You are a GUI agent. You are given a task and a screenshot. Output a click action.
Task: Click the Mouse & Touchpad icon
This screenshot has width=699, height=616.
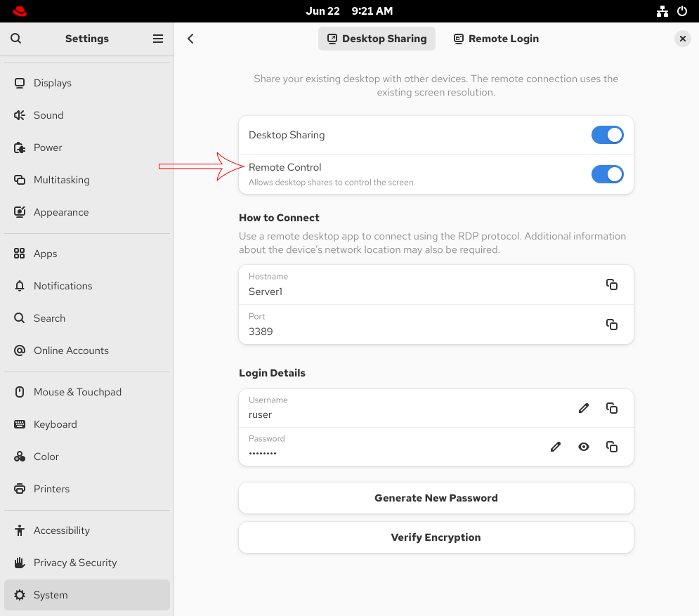(x=20, y=392)
